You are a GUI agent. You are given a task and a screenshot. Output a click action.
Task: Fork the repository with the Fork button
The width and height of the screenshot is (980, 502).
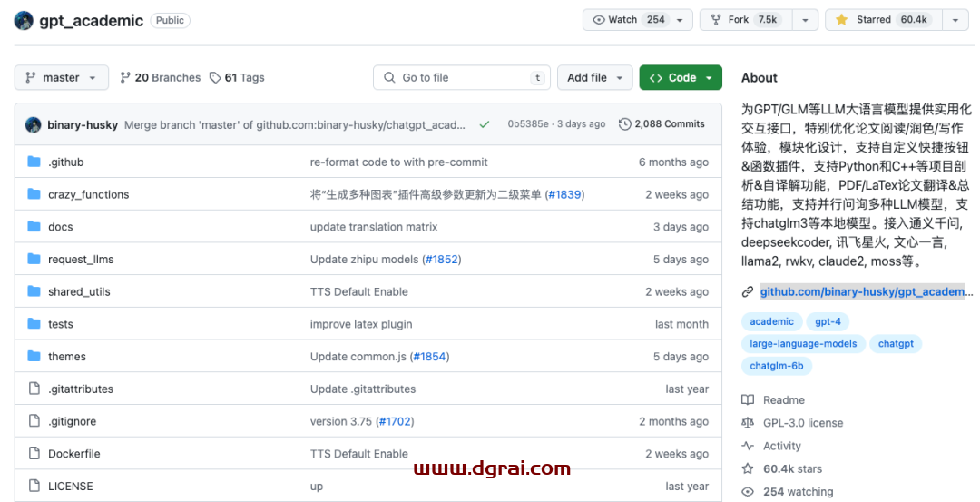click(746, 20)
